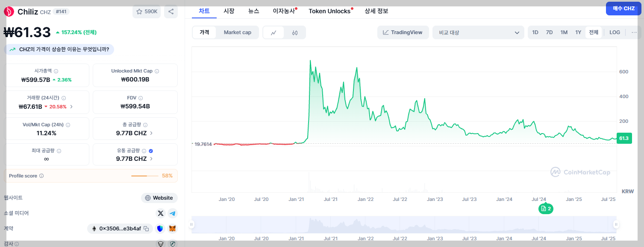Toggle the LOG scale option
The image size is (644, 247).
615,32
